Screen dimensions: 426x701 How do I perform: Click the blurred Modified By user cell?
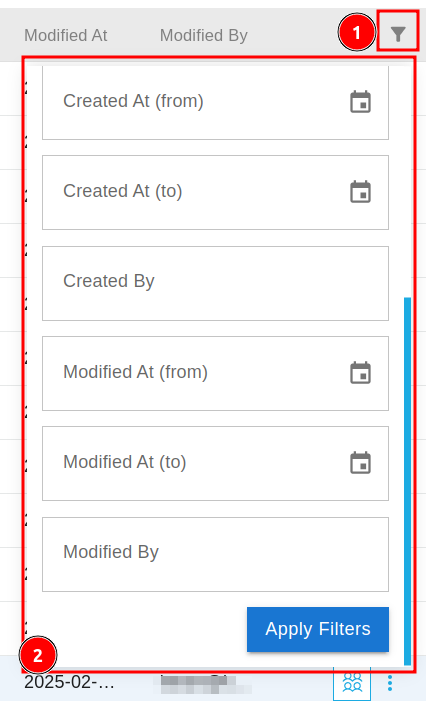[x=201, y=684]
